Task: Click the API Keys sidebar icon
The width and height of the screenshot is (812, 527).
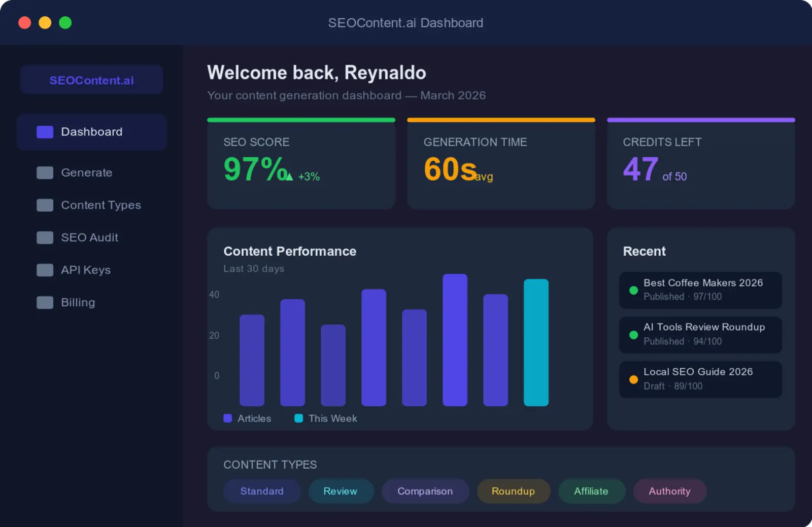Action: (x=45, y=270)
